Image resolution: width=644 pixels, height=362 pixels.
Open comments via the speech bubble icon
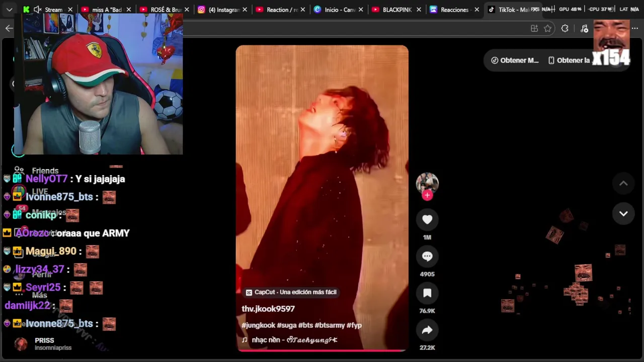coord(427,256)
